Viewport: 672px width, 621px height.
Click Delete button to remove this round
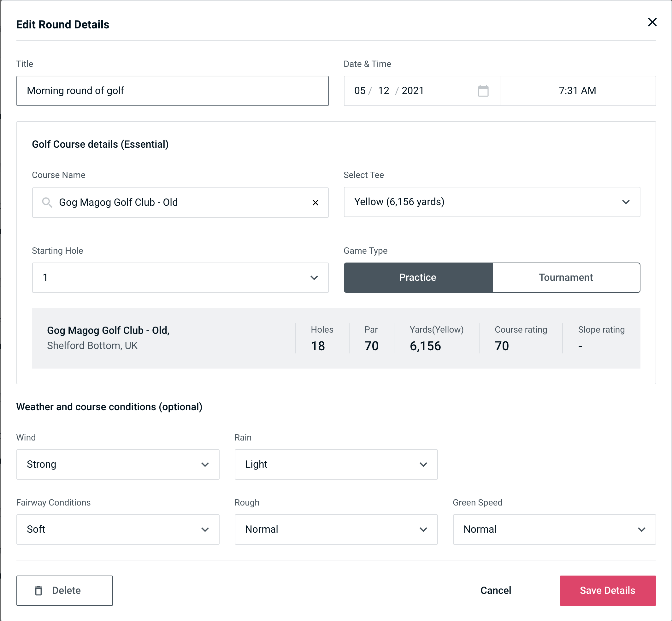65,590
